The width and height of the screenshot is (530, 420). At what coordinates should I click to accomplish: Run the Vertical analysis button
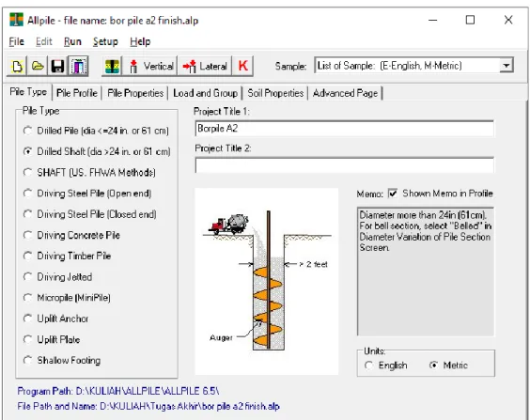pyautogui.click(x=150, y=66)
